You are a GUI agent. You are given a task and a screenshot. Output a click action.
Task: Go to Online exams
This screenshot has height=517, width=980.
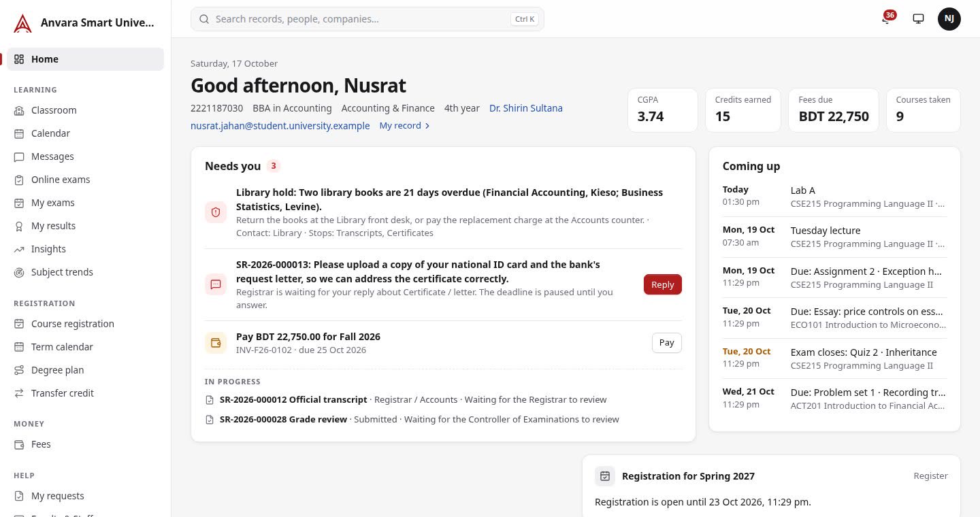click(86, 180)
